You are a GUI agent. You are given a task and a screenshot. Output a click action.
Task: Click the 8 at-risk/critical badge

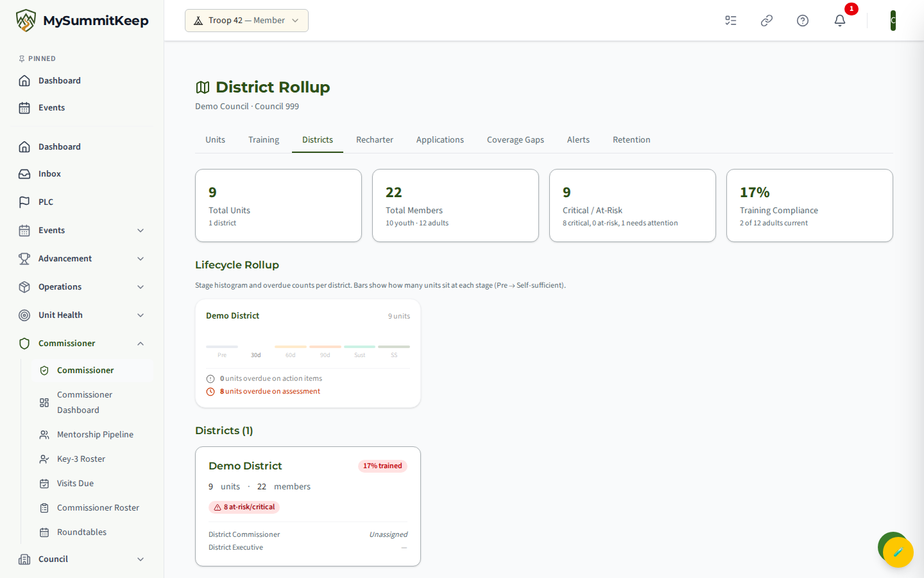pos(244,507)
